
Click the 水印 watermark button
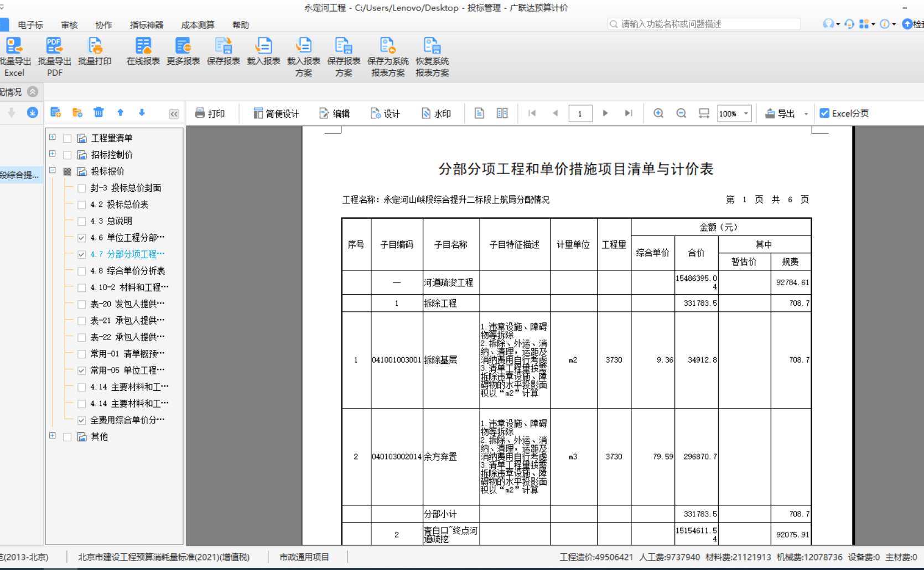[436, 113]
